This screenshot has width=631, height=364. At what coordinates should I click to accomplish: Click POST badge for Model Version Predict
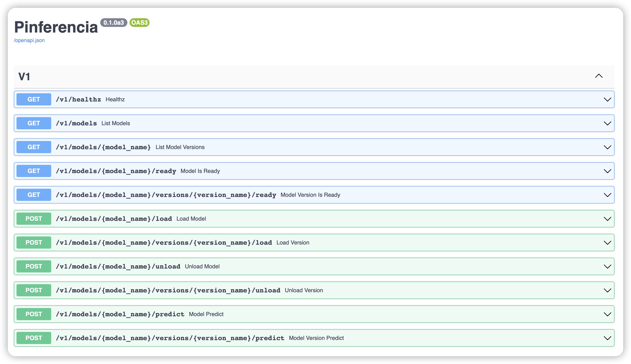pyautogui.click(x=34, y=338)
